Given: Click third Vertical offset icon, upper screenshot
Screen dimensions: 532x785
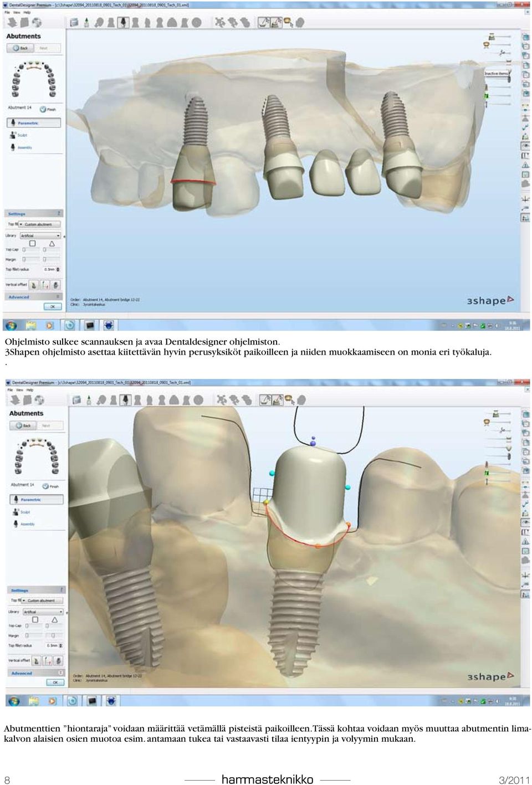Looking at the screenshot, I should [57, 285].
